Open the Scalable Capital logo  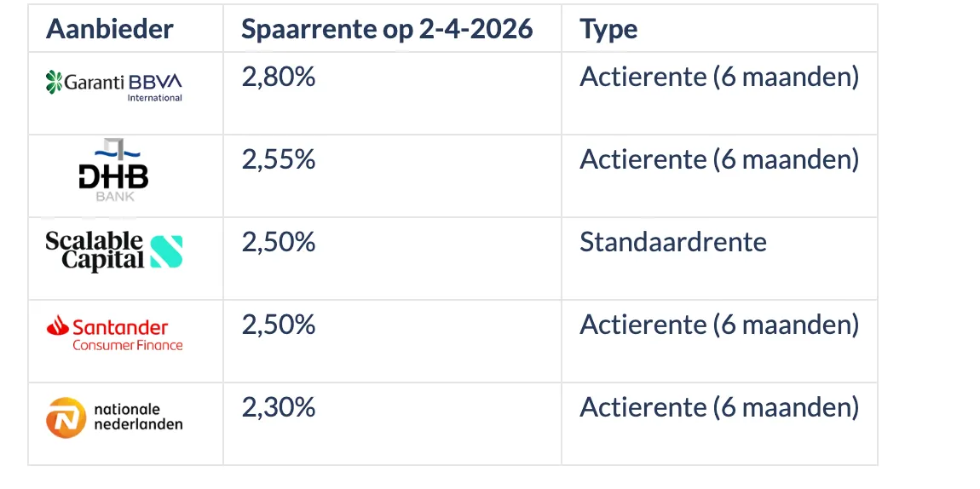point(113,251)
